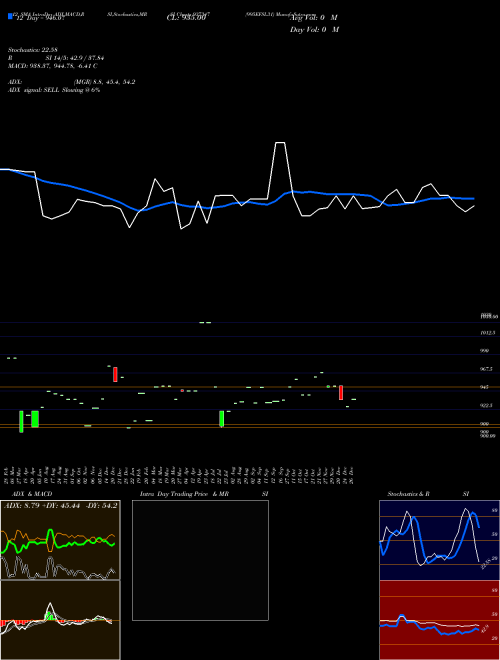Click the 'MACD: 938.37, 944.78' line
500x660 pixels.
pyautogui.click(x=53, y=66)
